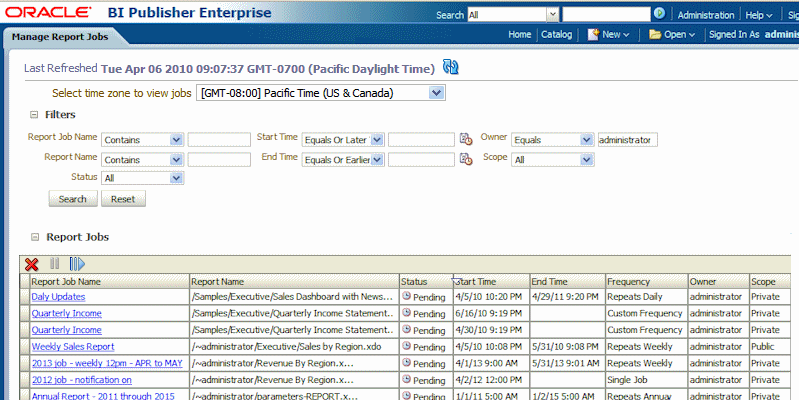Open Report Job Name Contains dropdown

(176, 140)
